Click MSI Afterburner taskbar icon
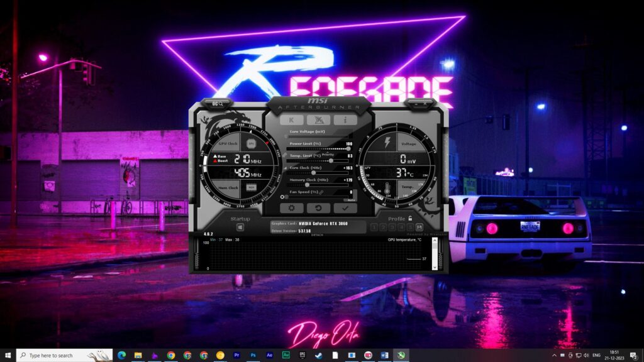644x362 pixels. 401,355
